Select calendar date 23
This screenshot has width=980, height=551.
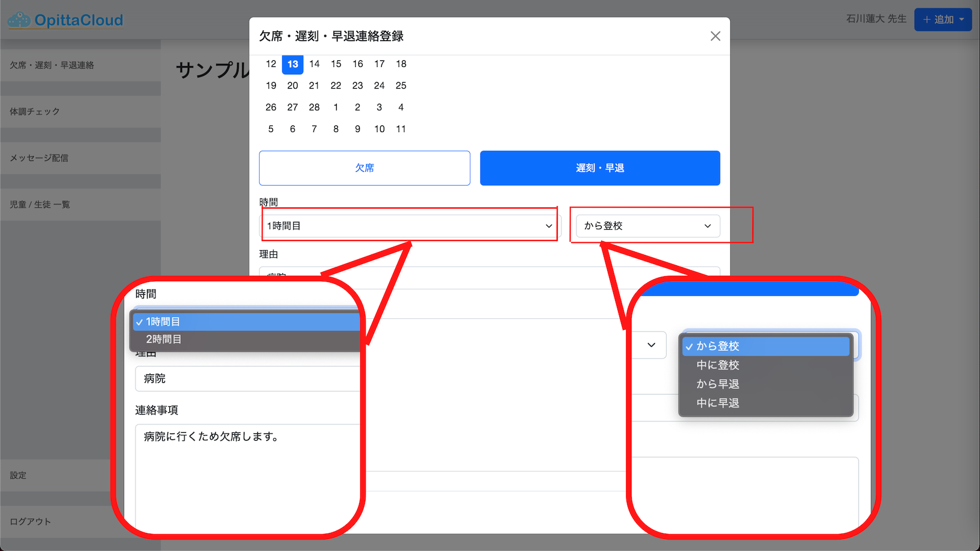click(x=358, y=86)
